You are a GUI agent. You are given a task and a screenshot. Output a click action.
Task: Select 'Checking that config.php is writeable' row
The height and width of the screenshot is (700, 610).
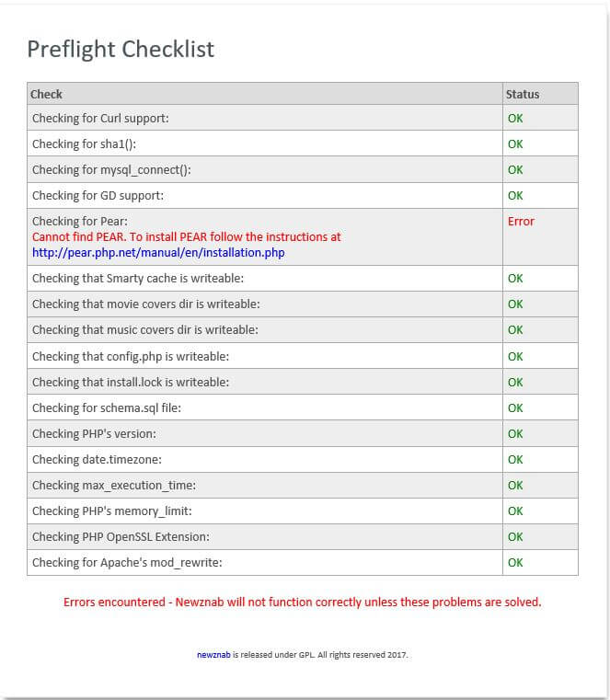pos(131,356)
